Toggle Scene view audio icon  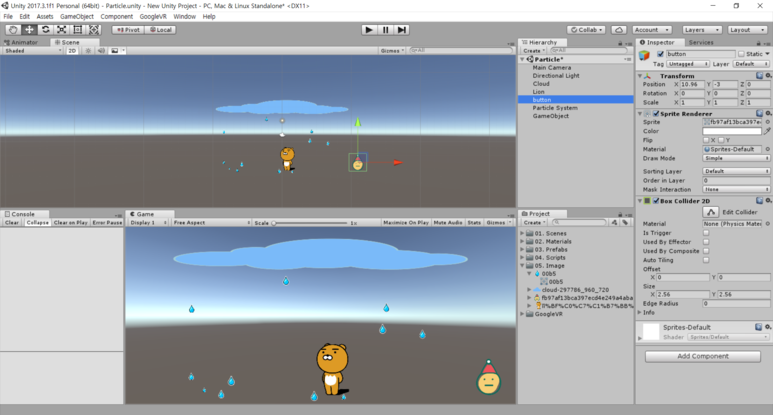(x=101, y=50)
